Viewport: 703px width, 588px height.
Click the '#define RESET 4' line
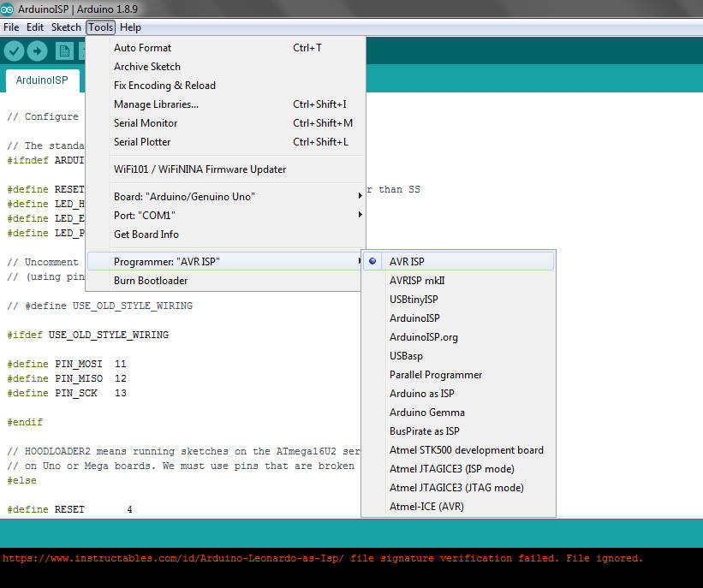point(69,509)
